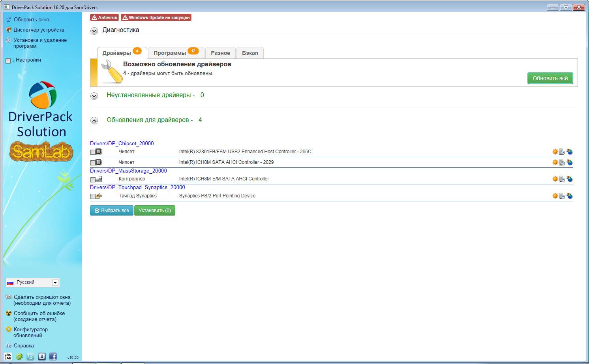Click globe icon for Synaptics PS/2 Pointing Device

pos(570,196)
